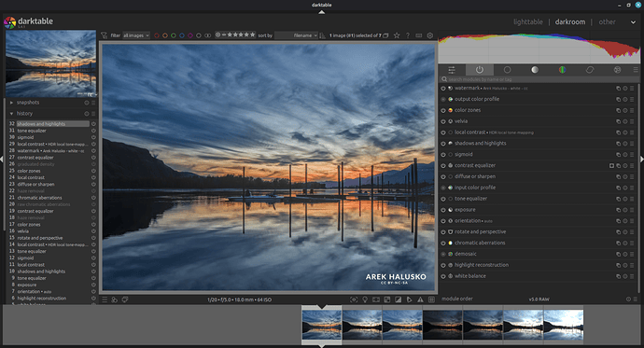Expand the highlight reconstruction module
Viewport: 644px width, 348px height.
(x=482, y=265)
